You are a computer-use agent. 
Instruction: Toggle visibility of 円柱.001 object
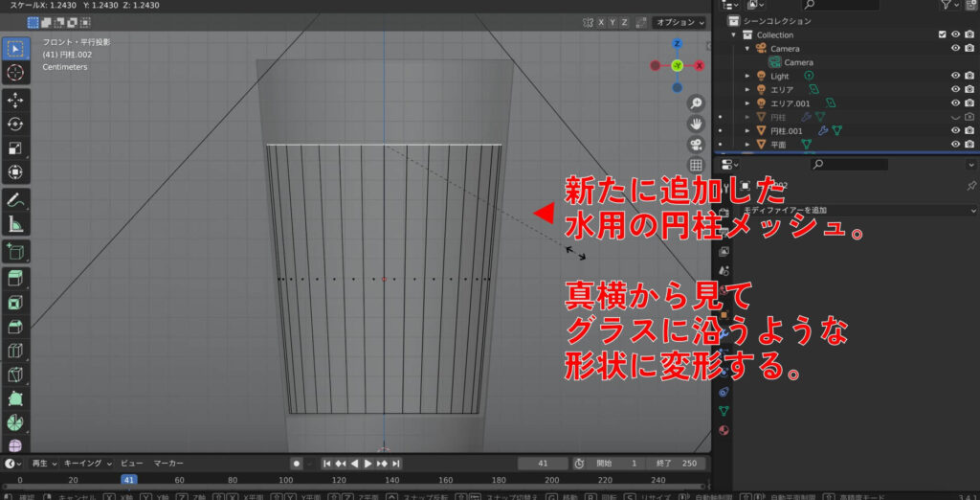click(x=955, y=130)
